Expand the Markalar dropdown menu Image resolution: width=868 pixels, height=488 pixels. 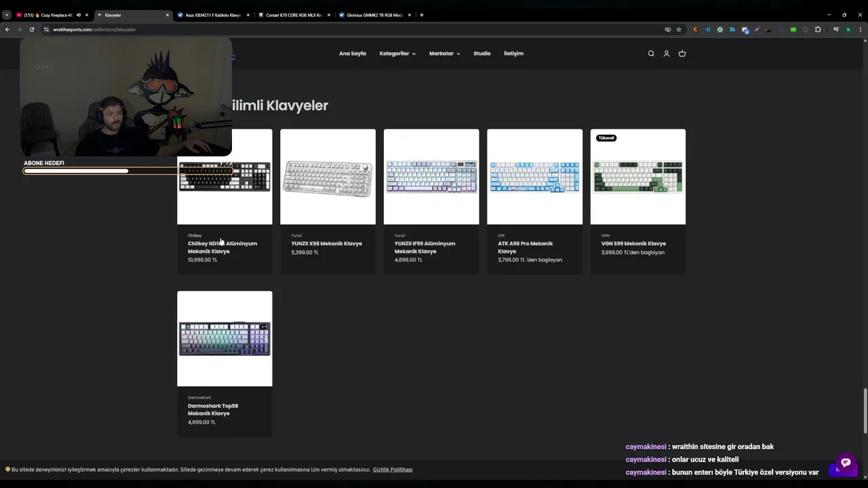pyautogui.click(x=444, y=54)
